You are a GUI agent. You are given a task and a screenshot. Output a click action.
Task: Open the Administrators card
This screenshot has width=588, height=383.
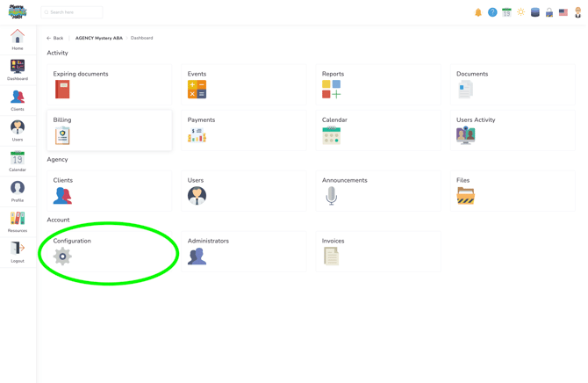point(244,251)
